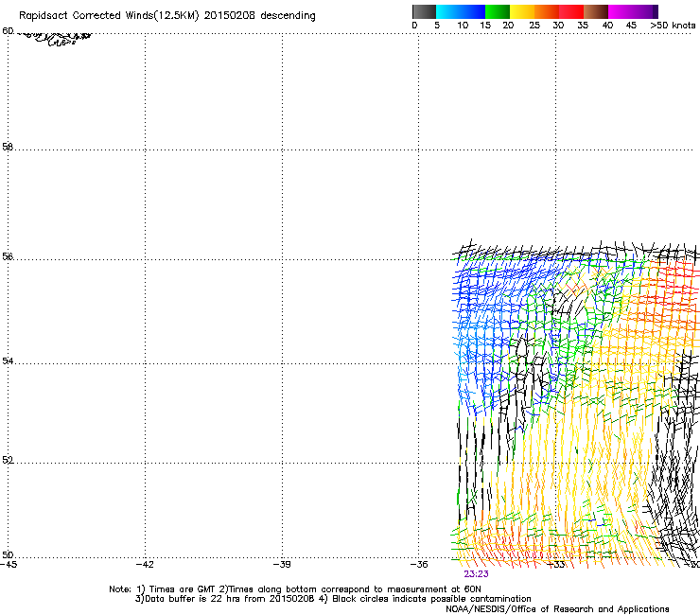700x615 pixels.
Task: Click the brown 35-40 knots legend segment
Action: [x=596, y=11]
